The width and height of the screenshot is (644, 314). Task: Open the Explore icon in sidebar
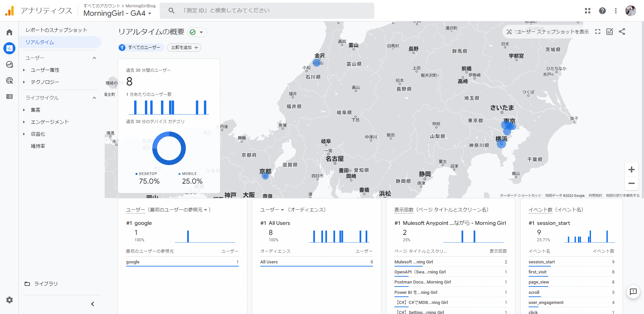tap(9, 64)
